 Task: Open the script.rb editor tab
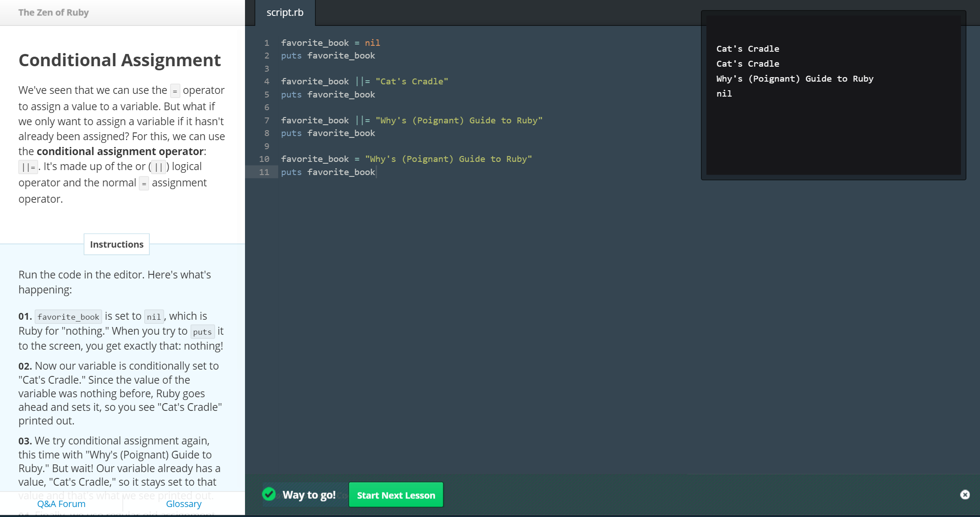pyautogui.click(x=285, y=13)
